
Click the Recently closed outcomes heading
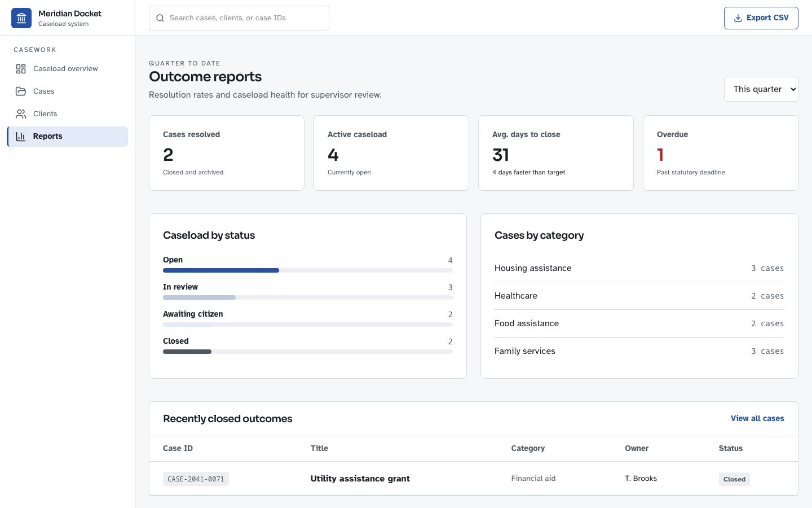pyautogui.click(x=227, y=419)
